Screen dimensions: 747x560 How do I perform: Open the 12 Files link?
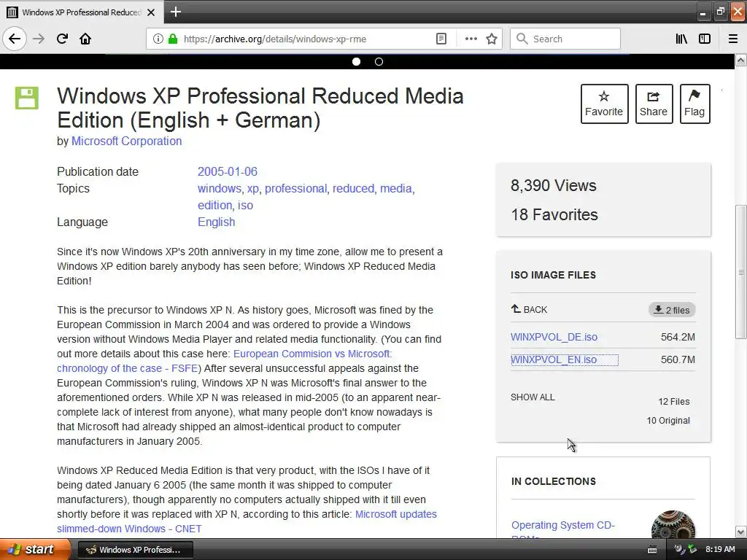[x=673, y=402]
